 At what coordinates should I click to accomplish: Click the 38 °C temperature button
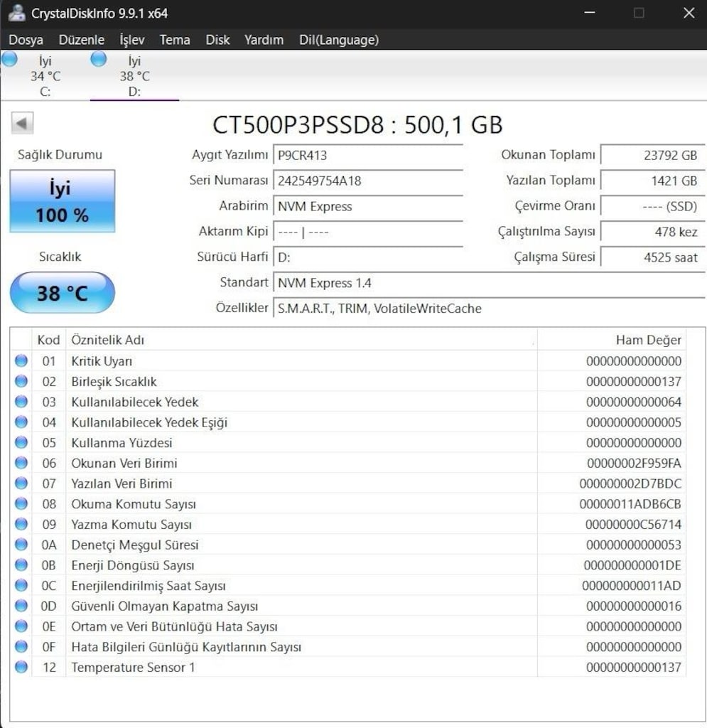point(62,292)
